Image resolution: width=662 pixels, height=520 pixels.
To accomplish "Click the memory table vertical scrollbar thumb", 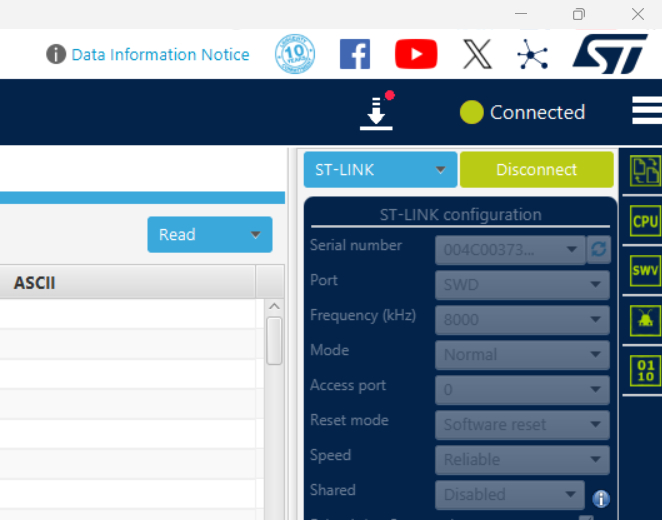I will (274, 341).
